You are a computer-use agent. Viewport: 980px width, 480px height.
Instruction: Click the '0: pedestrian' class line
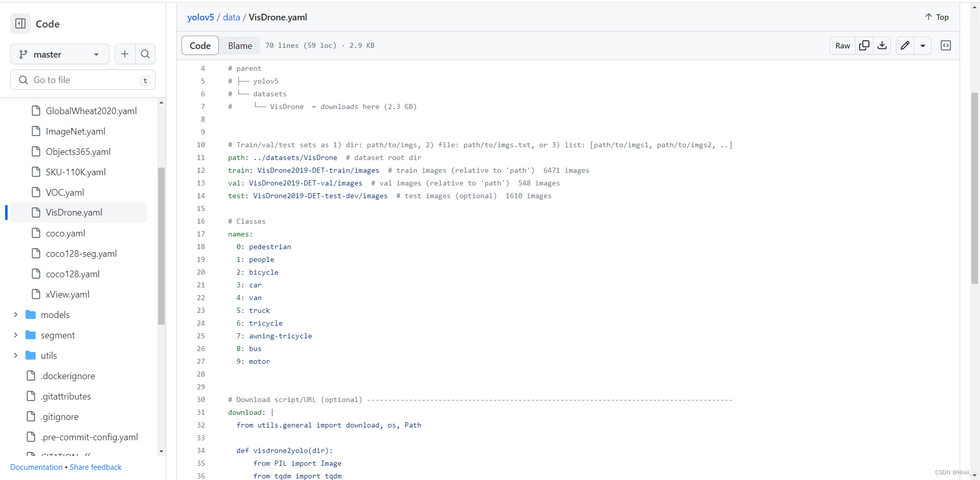pos(264,247)
